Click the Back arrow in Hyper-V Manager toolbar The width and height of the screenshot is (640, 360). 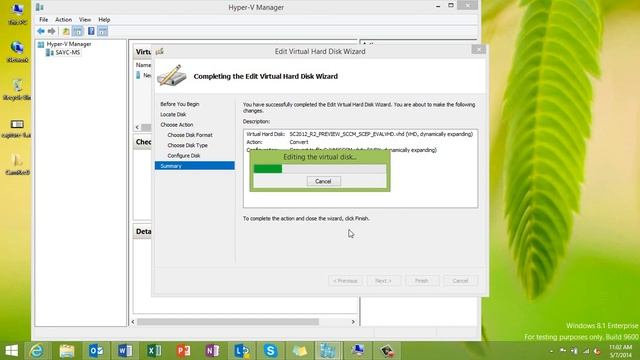click(41, 31)
